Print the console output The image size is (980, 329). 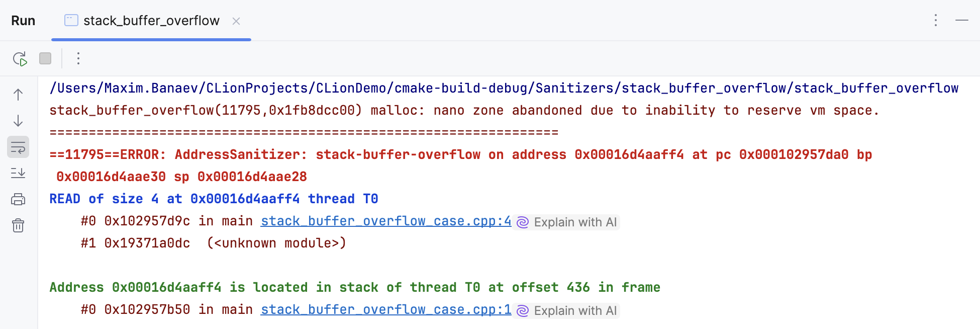coord(18,199)
